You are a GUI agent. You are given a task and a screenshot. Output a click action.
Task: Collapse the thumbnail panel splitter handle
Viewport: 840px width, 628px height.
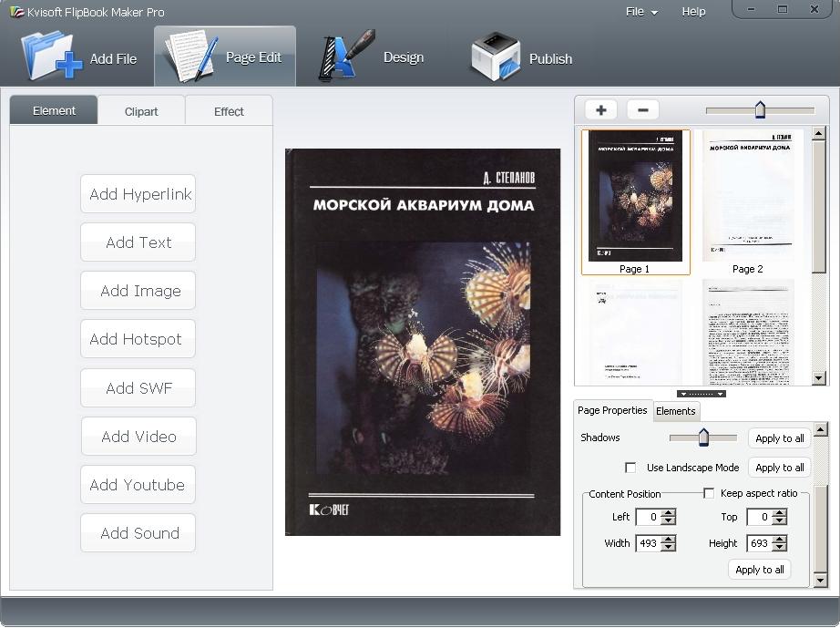702,394
